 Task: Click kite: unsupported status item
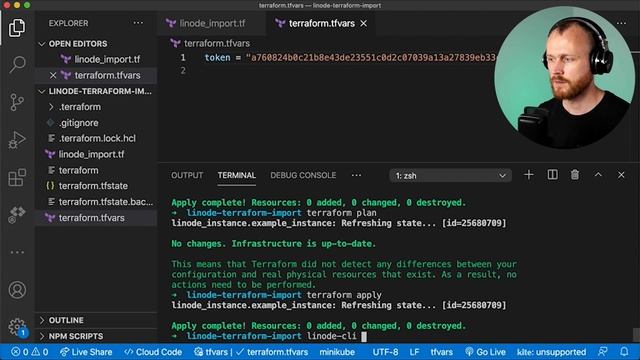[x=551, y=352]
